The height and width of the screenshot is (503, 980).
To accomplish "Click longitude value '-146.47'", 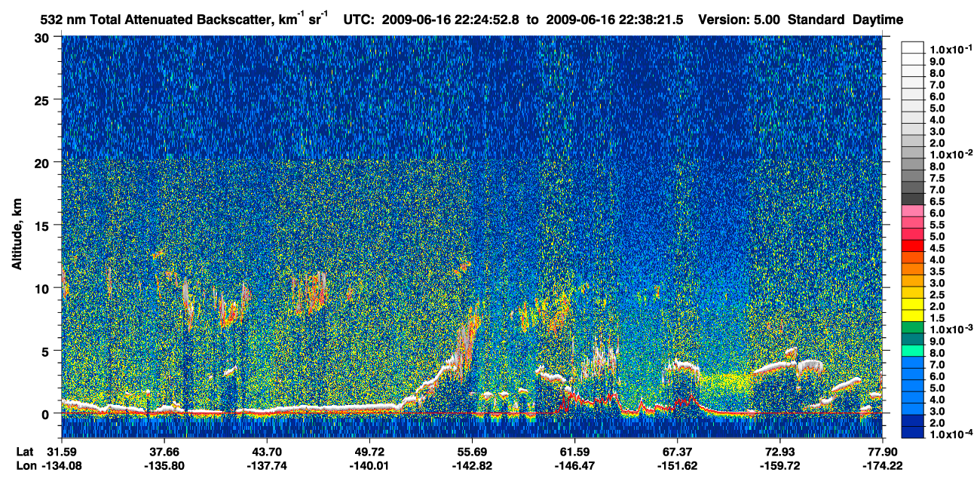I will [x=574, y=465].
